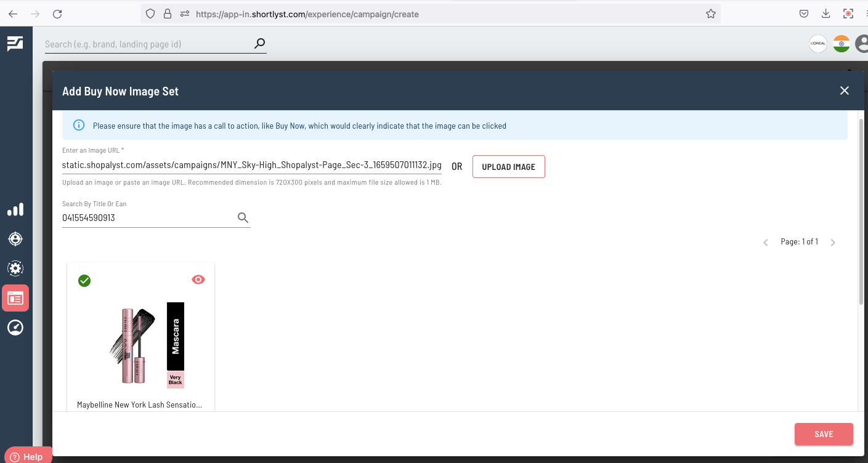Click the dialog vertical scrollbar
The width and height of the screenshot is (868, 463).
coord(861,211)
